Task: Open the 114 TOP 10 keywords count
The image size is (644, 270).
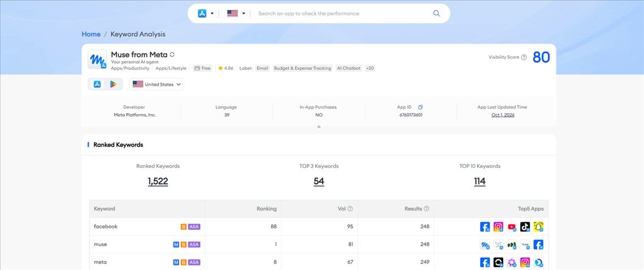Action: pos(480,181)
